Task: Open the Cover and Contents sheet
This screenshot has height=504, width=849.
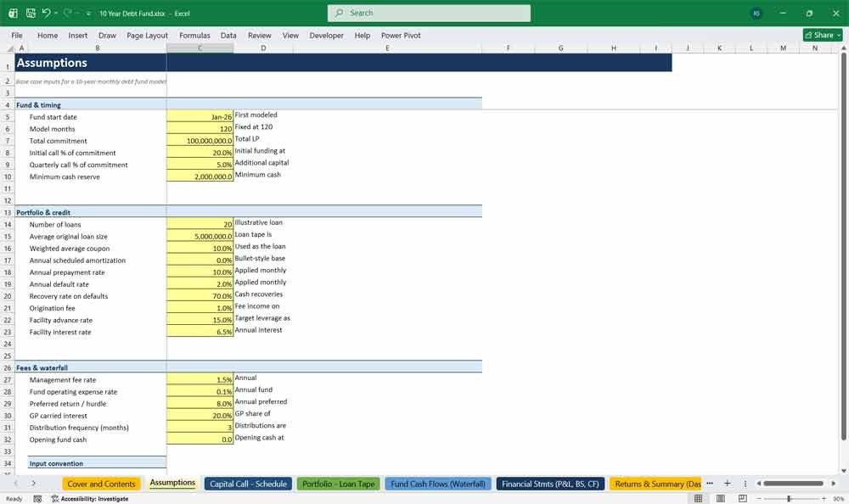Action: (x=101, y=484)
